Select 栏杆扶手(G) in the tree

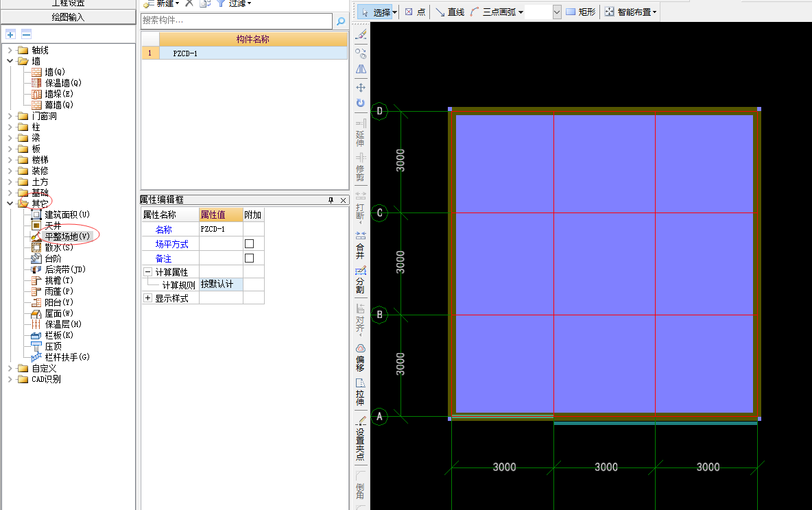tap(67, 357)
